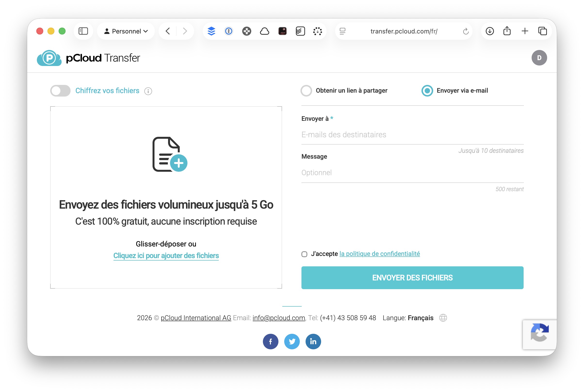Viewport: 584px width, 392px height.
Task: Open pCloud's Facebook page icon
Action: click(270, 342)
